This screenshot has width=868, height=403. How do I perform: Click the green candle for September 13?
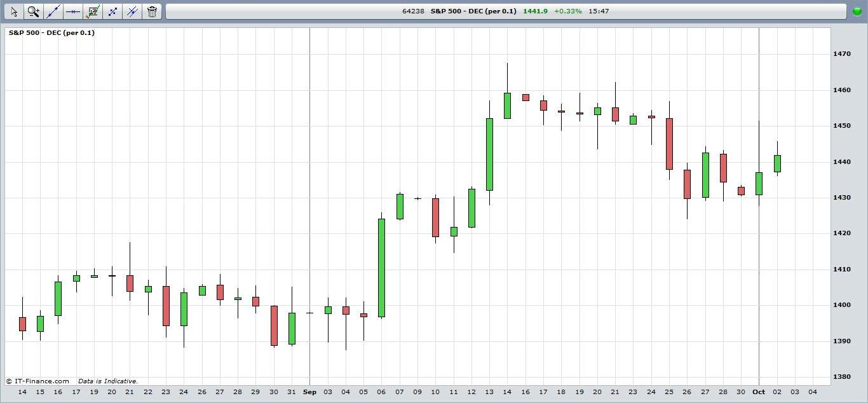point(489,154)
